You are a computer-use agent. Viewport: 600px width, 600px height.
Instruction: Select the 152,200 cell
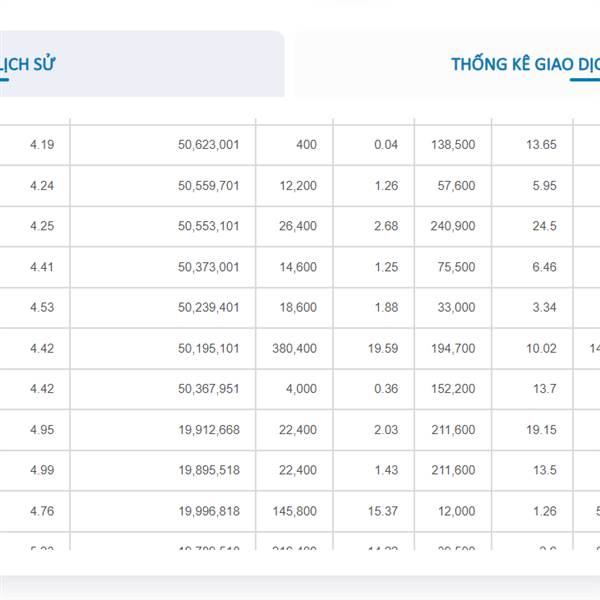453,389
